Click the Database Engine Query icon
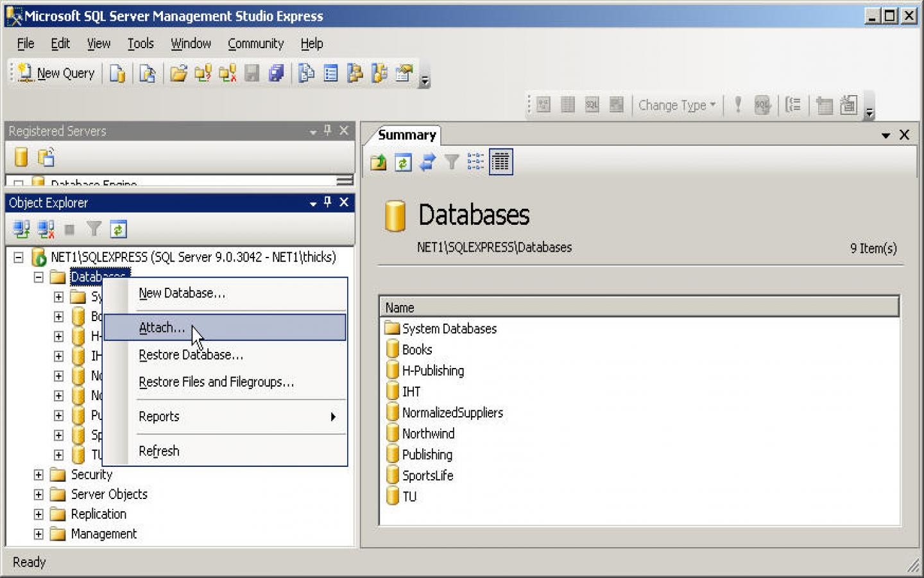 pos(117,73)
